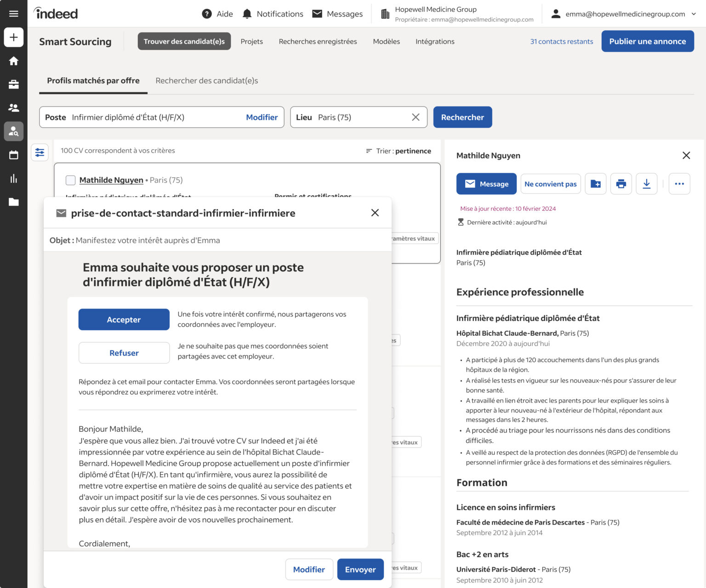The width and height of the screenshot is (706, 588).
Task: Click the Envoyer button to send message
Action: 360,569
